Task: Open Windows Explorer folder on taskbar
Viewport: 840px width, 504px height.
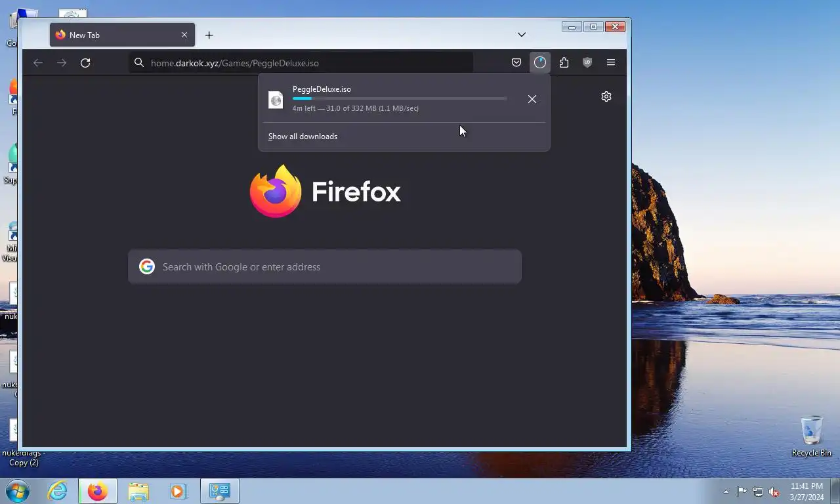Action: (138, 491)
